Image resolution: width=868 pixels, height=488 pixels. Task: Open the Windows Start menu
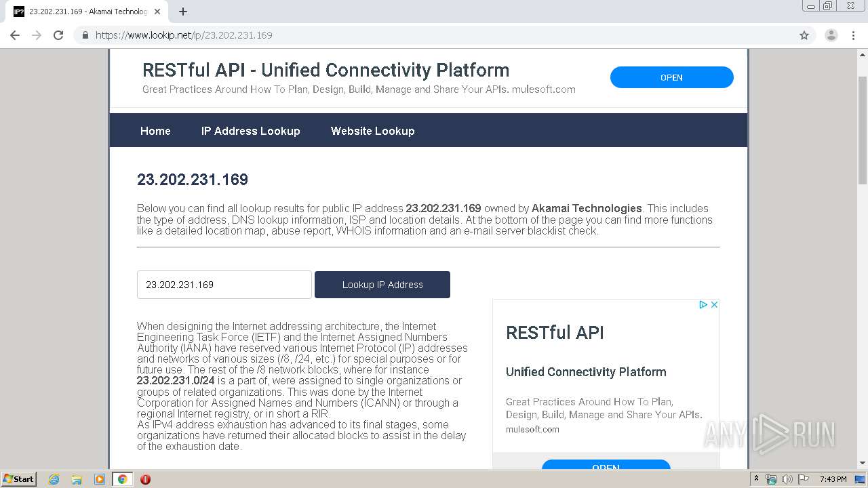pos(19,479)
